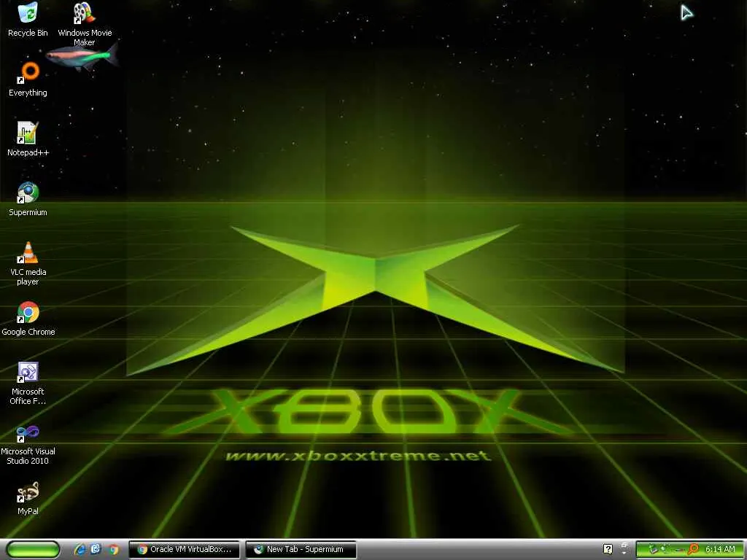Screen dimensions: 747x560
Task: Select the Everything search shortcut
Action: tap(28, 79)
